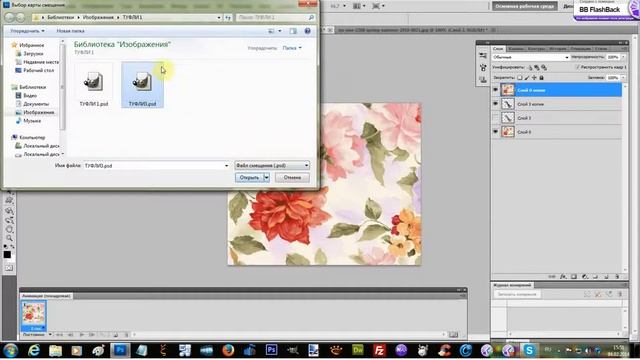Create new adjustment layer icon
This screenshot has width=640, height=360.
(584, 276)
